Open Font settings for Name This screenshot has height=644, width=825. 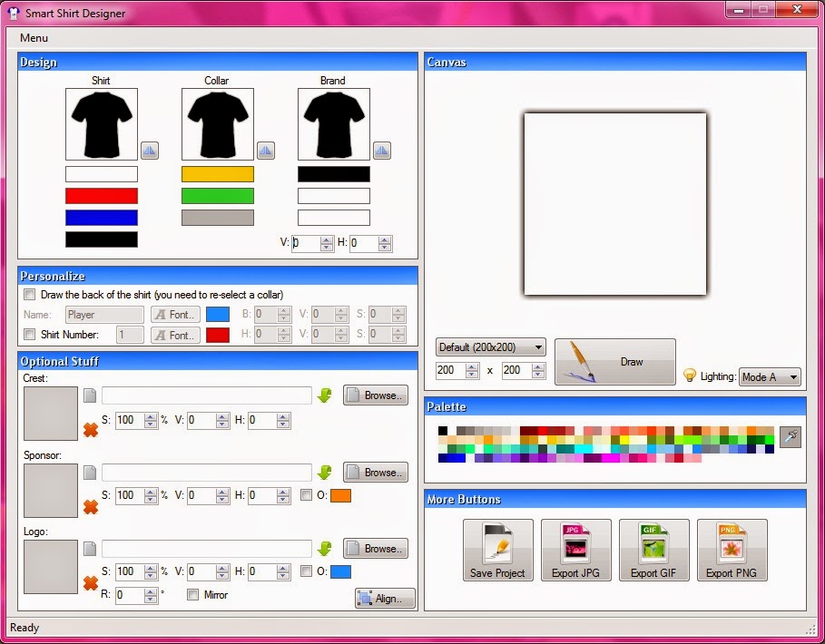176,315
